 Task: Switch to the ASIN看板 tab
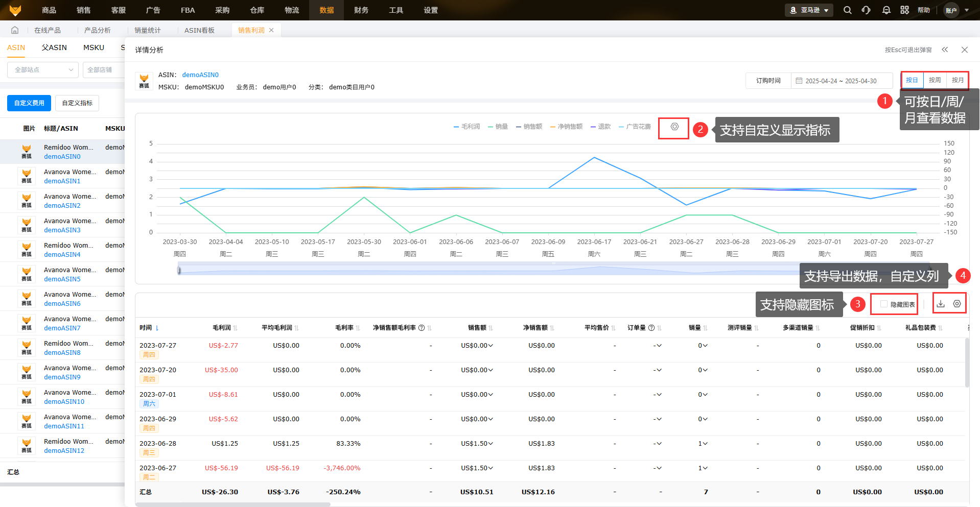point(199,30)
